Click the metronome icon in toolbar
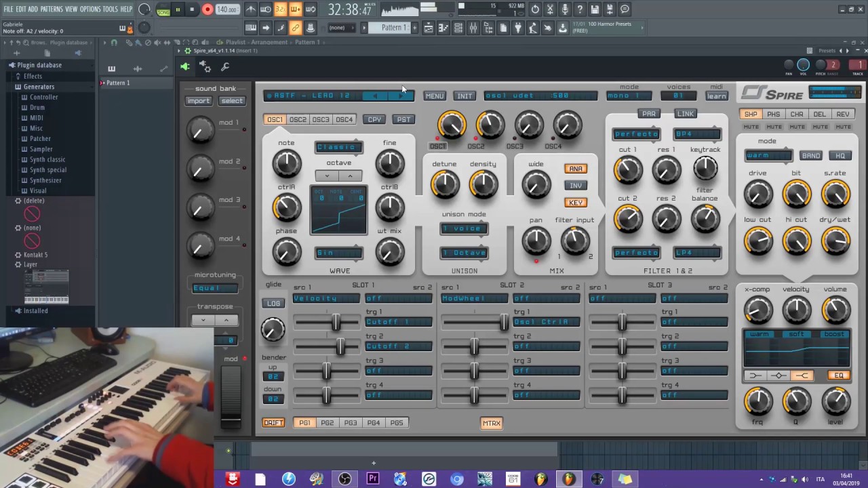This screenshot has width=868, height=488. pyautogui.click(x=251, y=9)
